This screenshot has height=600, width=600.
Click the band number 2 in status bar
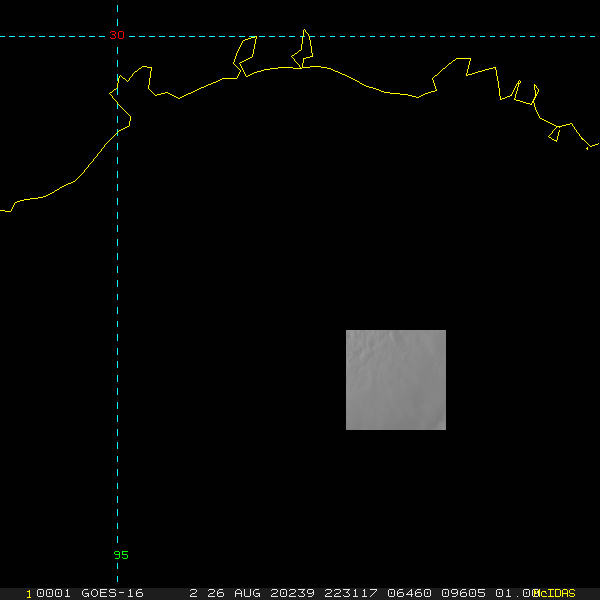pyautogui.click(x=193, y=593)
